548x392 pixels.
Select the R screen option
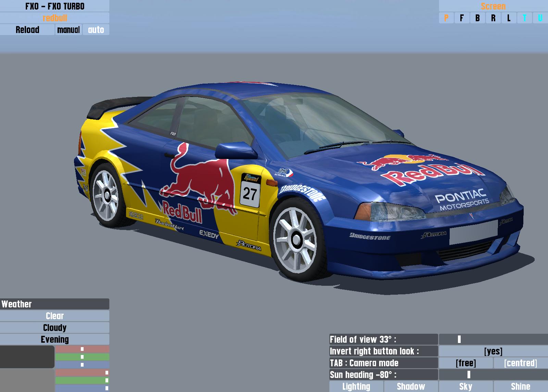(493, 18)
